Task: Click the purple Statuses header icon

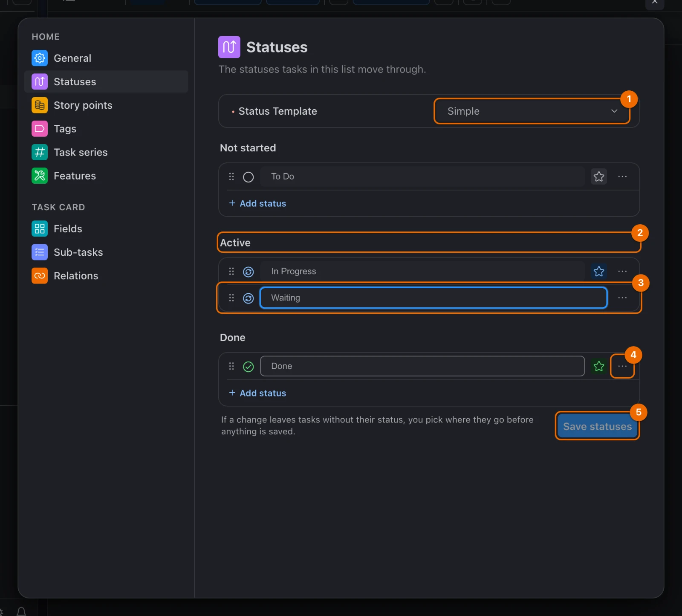Action: coord(229,47)
